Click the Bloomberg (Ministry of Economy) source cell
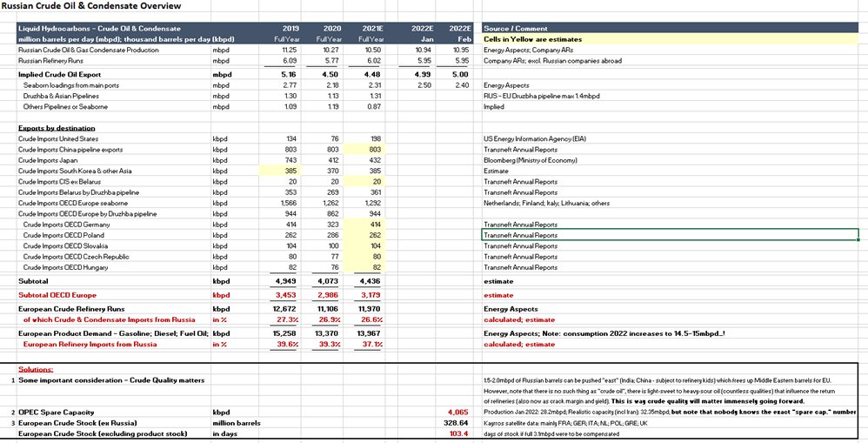The width and height of the screenshot is (868, 443). tap(531, 160)
